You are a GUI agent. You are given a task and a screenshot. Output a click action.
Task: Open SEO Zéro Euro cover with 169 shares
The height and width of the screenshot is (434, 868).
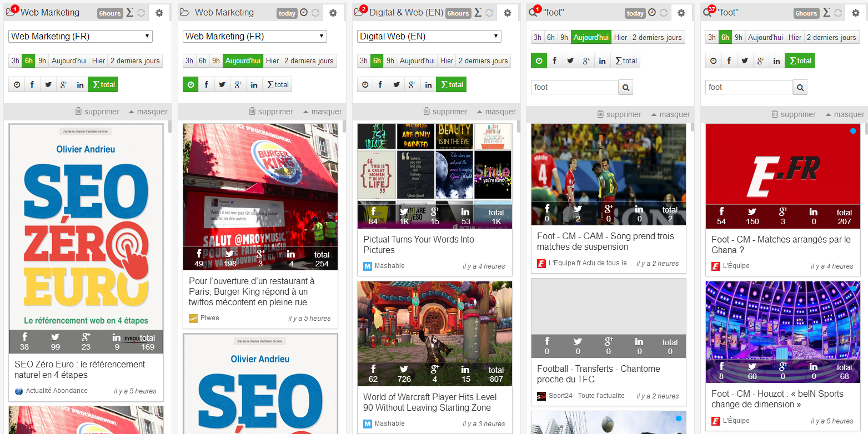[86, 239]
